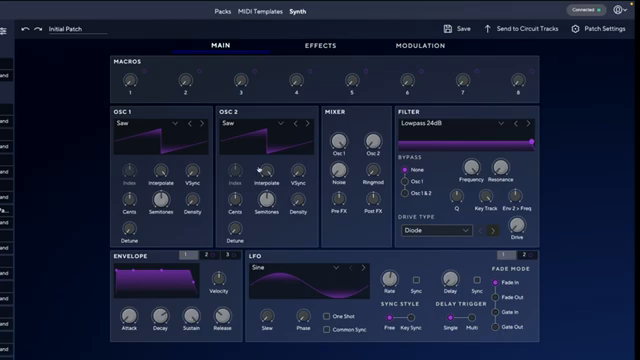Click the Send to Circuit Tracks arrow

487,29
